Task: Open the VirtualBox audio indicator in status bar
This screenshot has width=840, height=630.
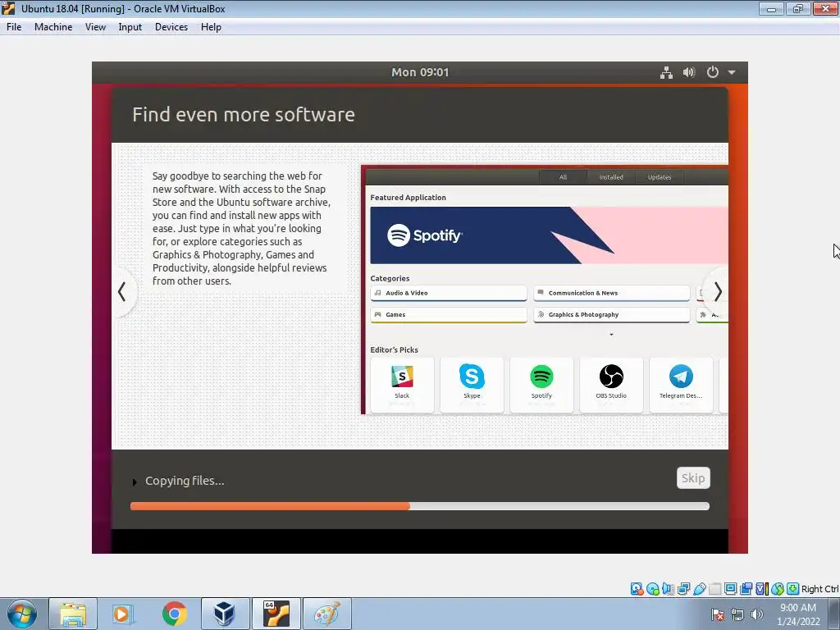Action: [668, 589]
